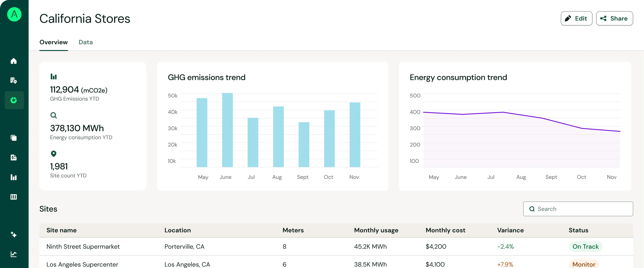This screenshot has width=644, height=268.
Task: Click magnifier icon above Energy consumption YTD
Action: 54,115
